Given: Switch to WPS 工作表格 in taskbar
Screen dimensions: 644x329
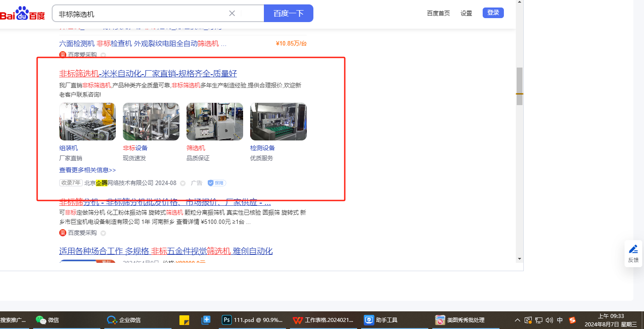Looking at the screenshot, I should tap(324, 320).
